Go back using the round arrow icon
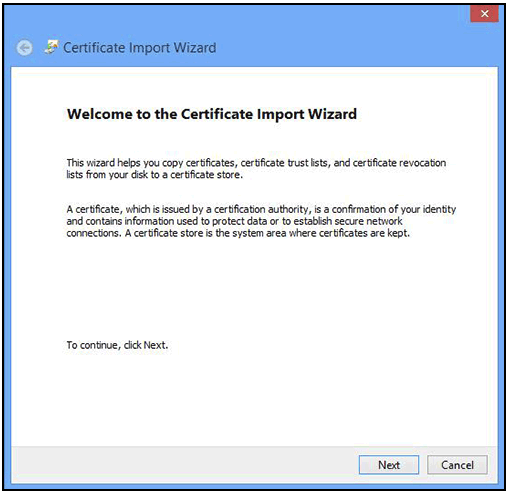The height and width of the screenshot is (495, 509). click(x=24, y=48)
